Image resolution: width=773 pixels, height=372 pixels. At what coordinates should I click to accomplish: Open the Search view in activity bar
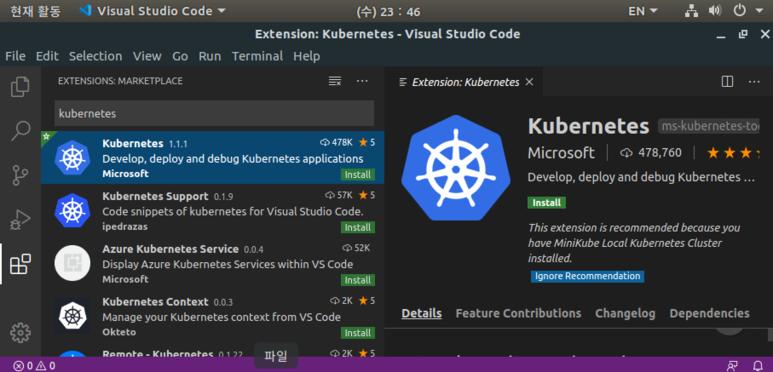click(x=20, y=131)
